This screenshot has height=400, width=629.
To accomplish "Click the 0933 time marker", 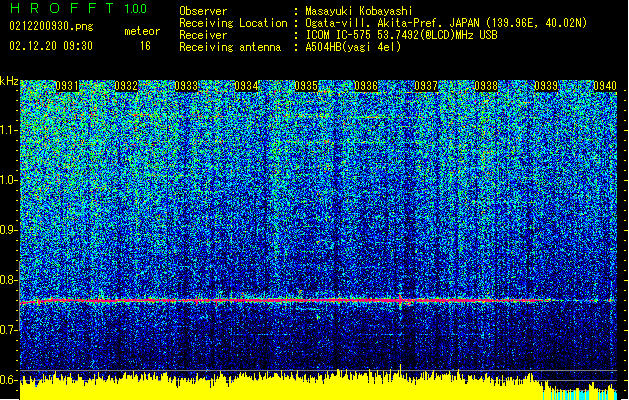I will (x=187, y=86).
